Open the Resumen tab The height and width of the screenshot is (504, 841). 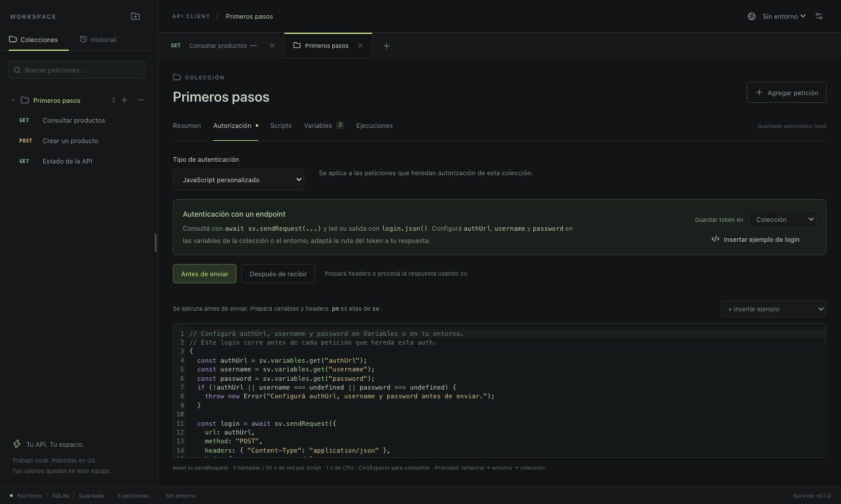click(x=187, y=126)
